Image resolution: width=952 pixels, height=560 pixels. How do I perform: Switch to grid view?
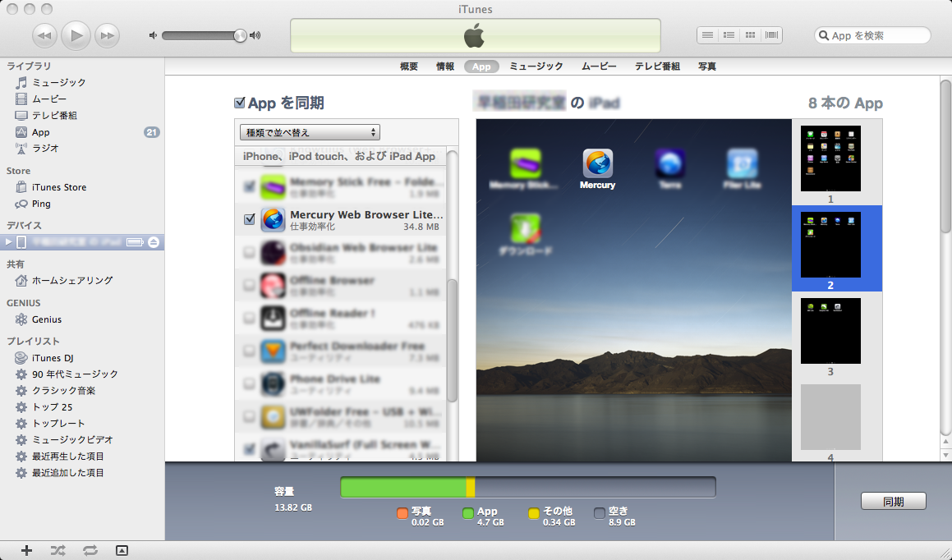point(751,35)
